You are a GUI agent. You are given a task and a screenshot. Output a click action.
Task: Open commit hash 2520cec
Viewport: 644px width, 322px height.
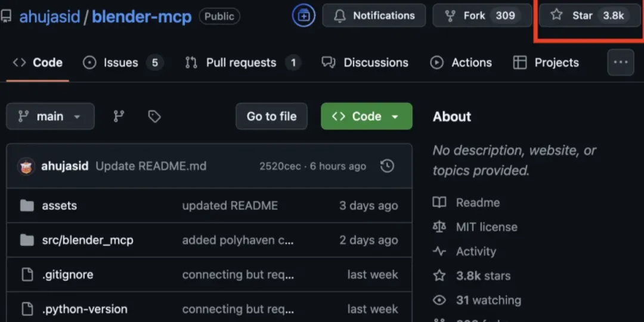tap(280, 166)
